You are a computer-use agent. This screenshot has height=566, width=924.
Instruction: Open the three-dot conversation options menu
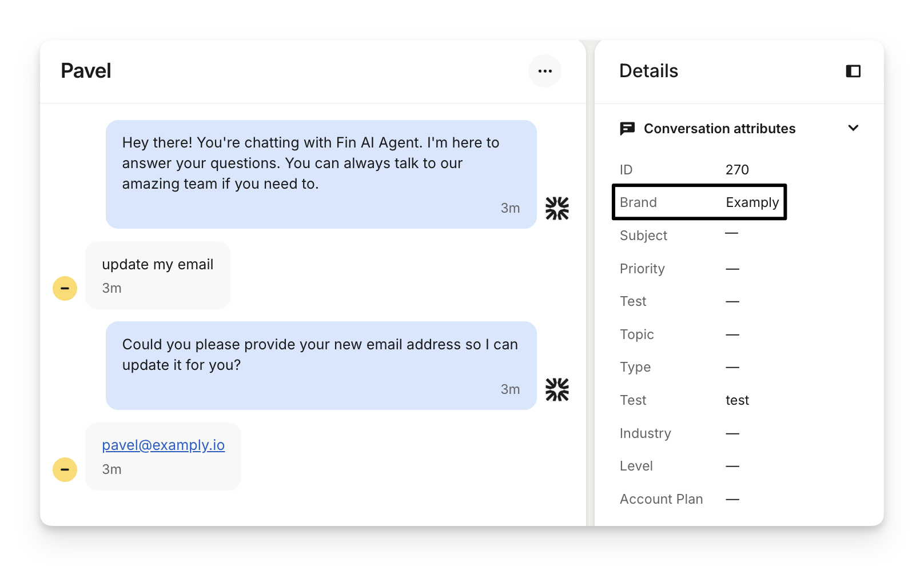click(x=544, y=71)
